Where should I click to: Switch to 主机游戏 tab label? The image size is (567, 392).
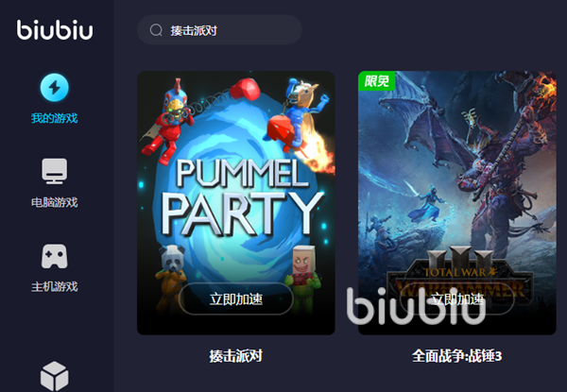coord(54,286)
